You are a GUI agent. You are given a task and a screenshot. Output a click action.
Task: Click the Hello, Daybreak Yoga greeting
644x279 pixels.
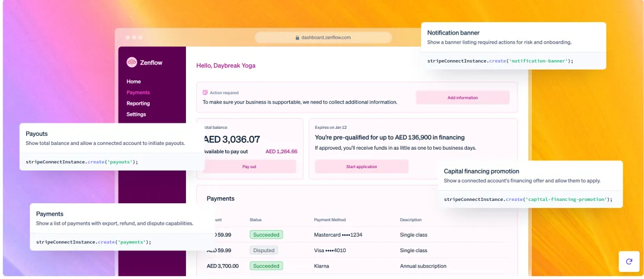226,66
